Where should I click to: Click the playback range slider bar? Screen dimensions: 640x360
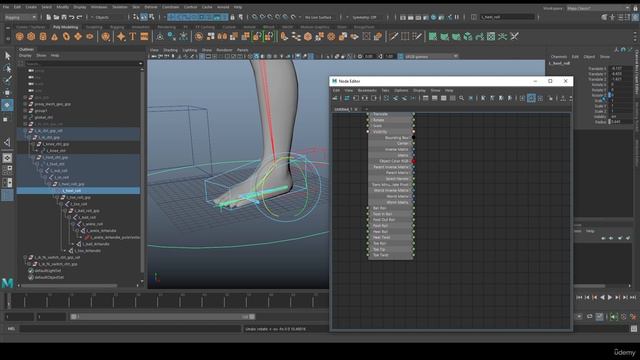[x=162, y=316]
